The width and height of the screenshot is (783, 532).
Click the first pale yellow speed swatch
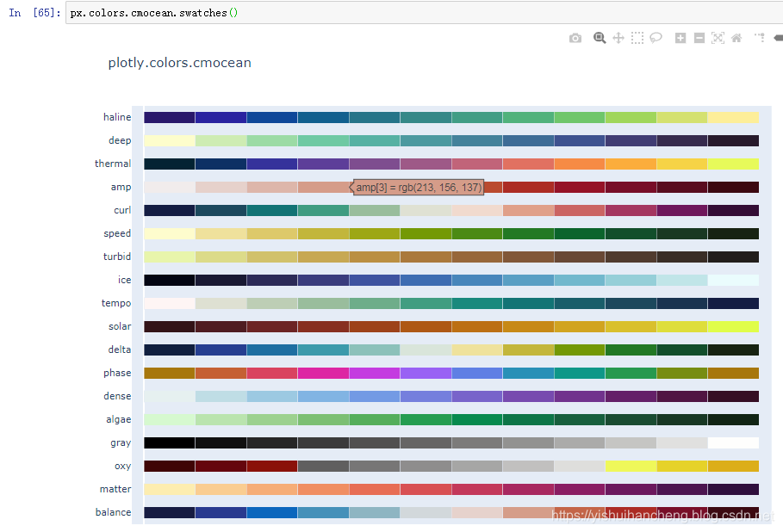pos(170,233)
